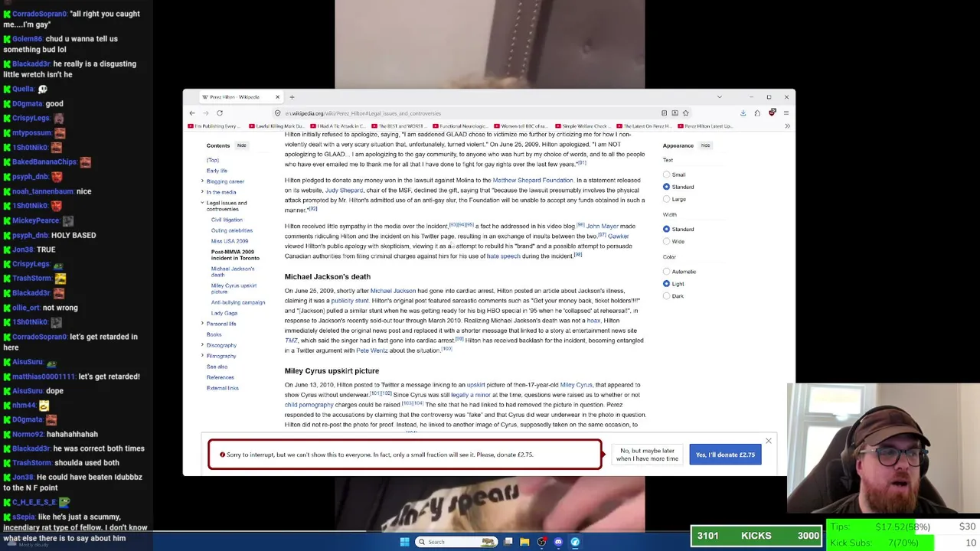Go to Outing celebrities in contents
The width and height of the screenshot is (980, 551).
pyautogui.click(x=232, y=230)
